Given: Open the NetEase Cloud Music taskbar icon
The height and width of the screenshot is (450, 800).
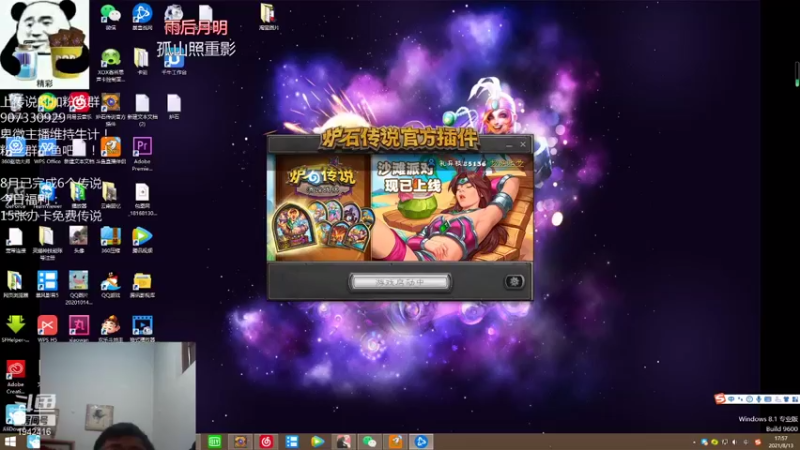Looking at the screenshot, I should pyautogui.click(x=266, y=442).
